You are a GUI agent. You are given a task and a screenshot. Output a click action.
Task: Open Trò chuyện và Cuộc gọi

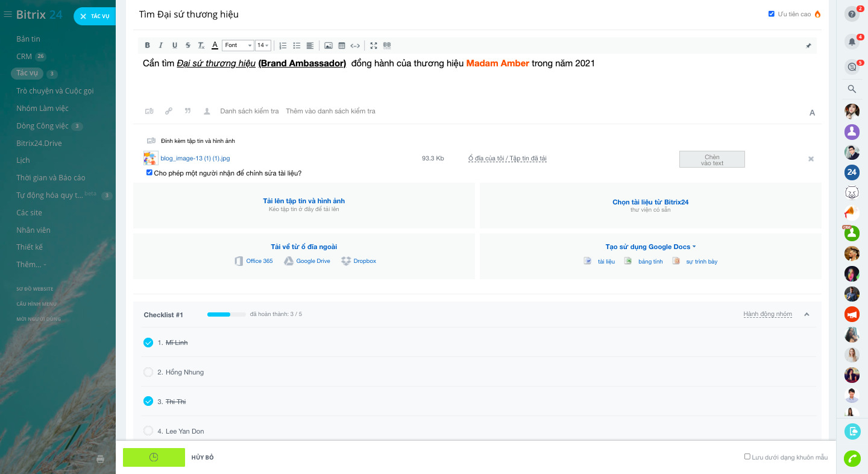[55, 90]
